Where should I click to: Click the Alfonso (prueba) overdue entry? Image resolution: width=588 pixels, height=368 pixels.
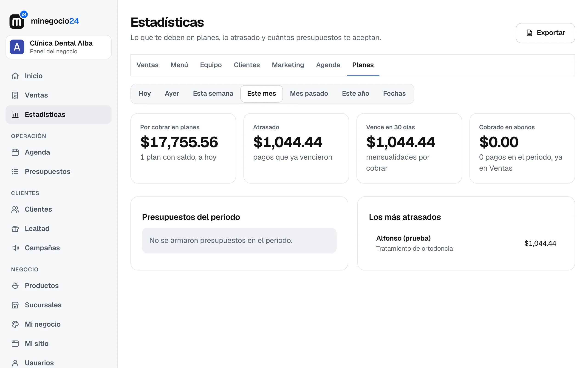click(x=466, y=243)
